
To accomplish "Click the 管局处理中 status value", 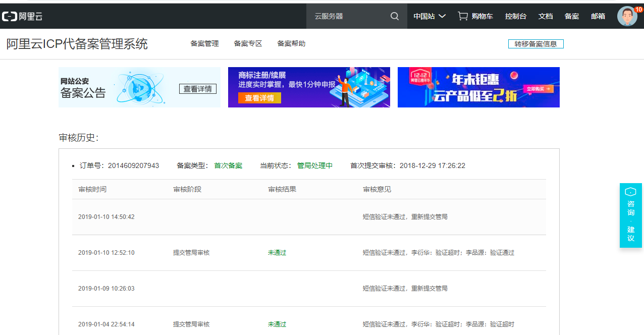I will [x=315, y=165].
